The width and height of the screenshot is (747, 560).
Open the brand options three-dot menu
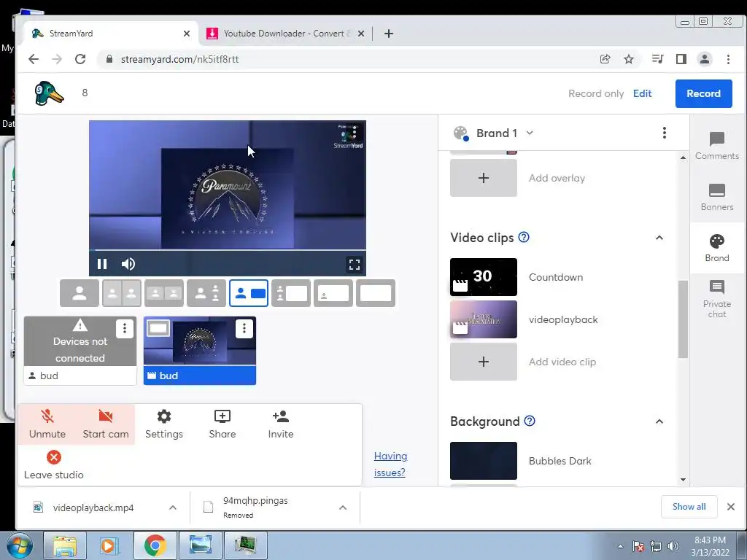click(664, 133)
